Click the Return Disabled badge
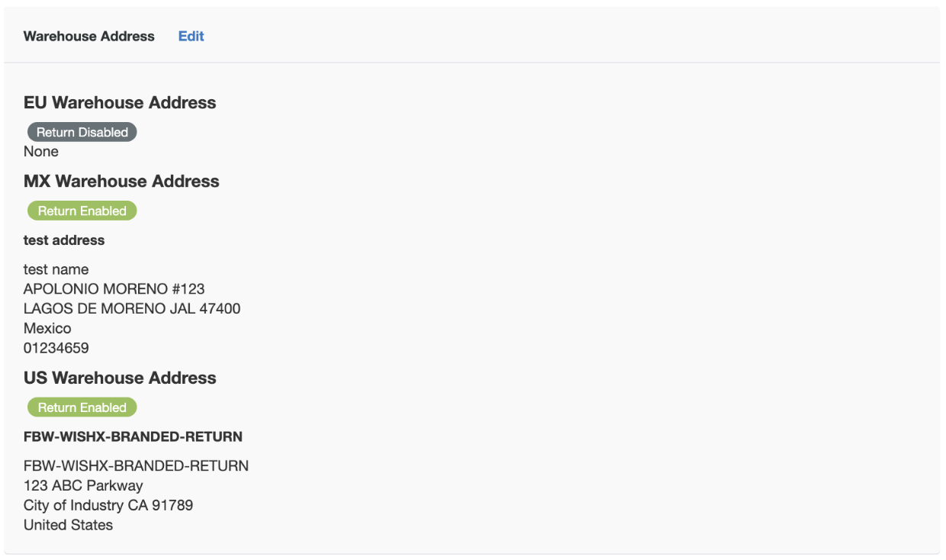946x560 pixels. (82, 132)
